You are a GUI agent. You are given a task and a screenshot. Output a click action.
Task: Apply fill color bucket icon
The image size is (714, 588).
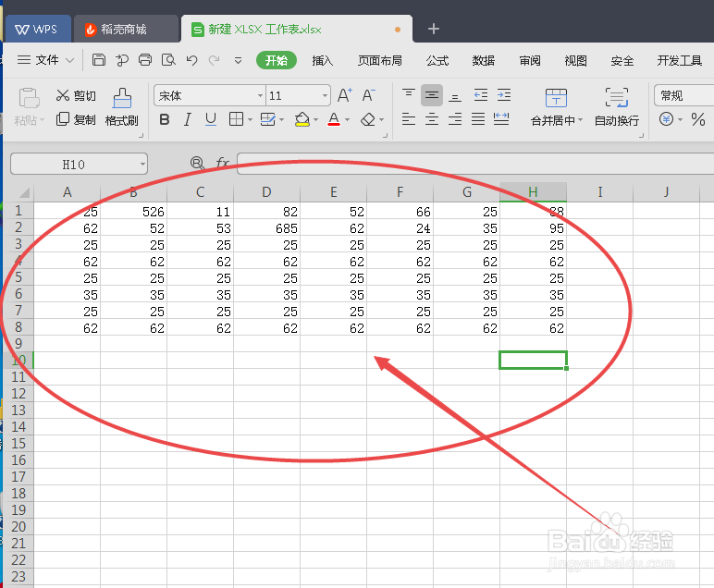click(x=302, y=119)
